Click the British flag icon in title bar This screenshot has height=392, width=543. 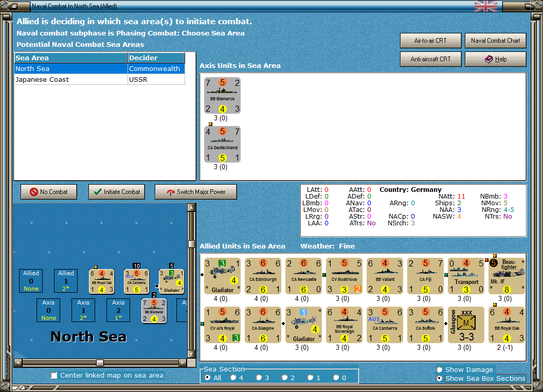tap(485, 6)
